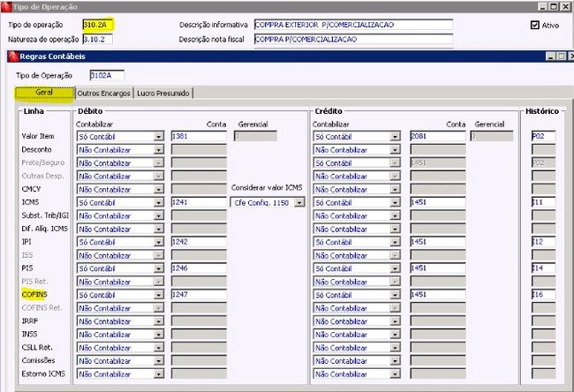Maximize the Tipo de Operação window
This screenshot has width=574, height=392.
pyautogui.click(x=555, y=6)
